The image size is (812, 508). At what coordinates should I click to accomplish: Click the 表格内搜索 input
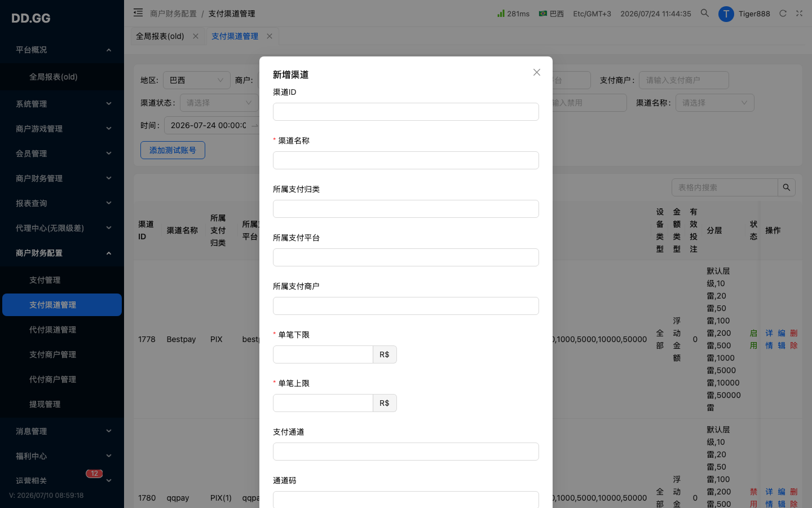click(x=725, y=187)
